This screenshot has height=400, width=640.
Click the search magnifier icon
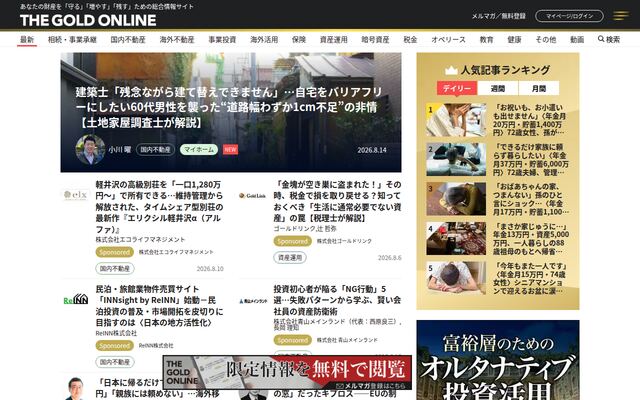tap(601, 39)
